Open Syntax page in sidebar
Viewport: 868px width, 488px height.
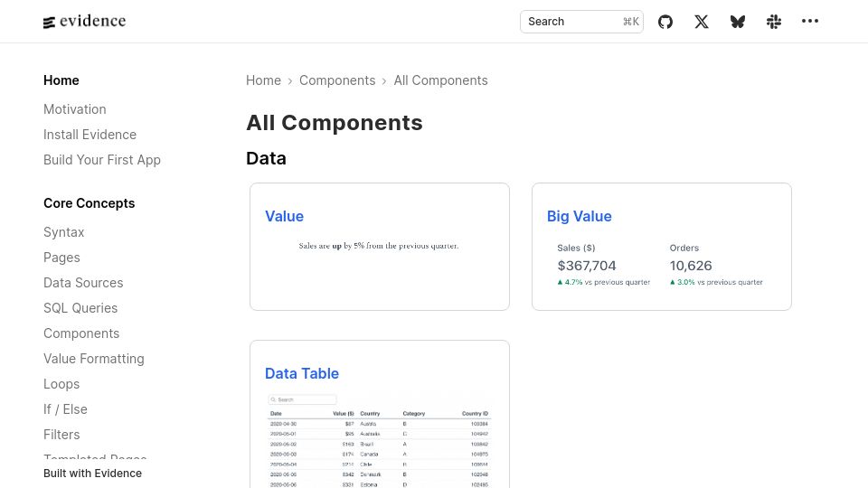(x=63, y=232)
